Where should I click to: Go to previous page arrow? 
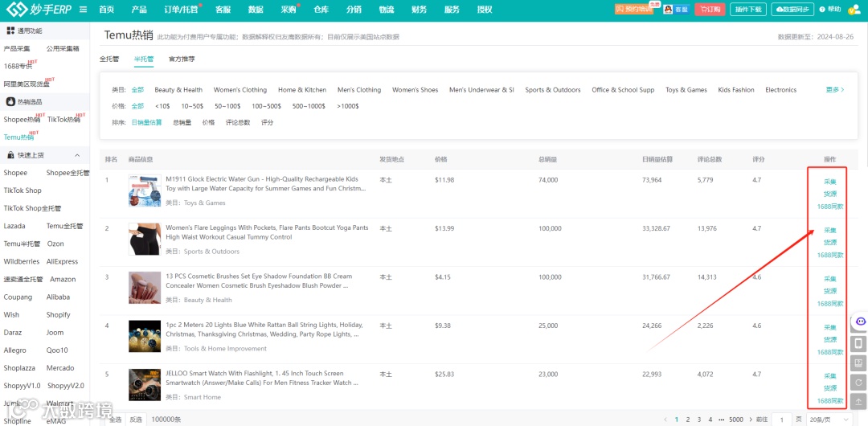tap(666, 420)
